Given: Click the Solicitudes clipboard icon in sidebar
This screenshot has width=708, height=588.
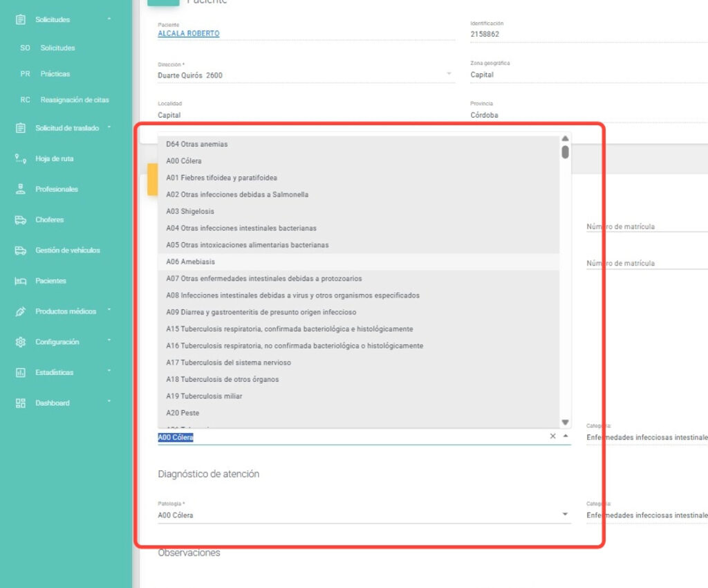Looking at the screenshot, I should click(x=21, y=20).
